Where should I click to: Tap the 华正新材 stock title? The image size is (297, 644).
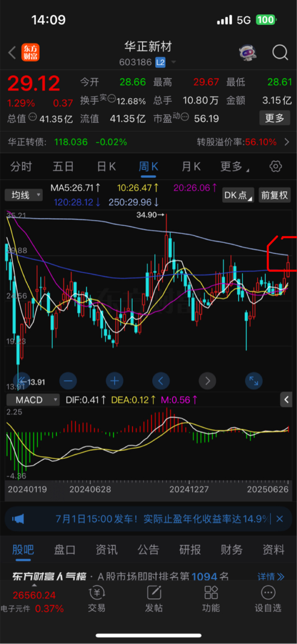148,47
